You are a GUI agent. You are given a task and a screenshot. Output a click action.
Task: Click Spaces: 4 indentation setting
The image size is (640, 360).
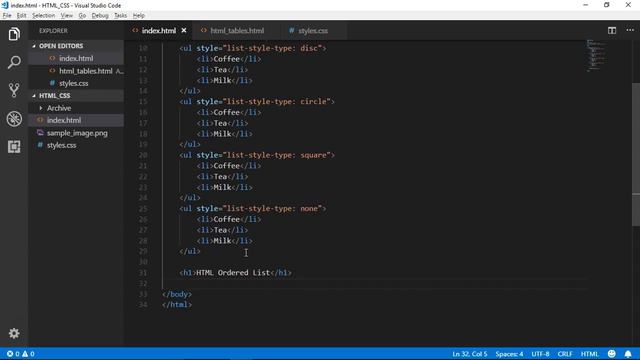tap(509, 354)
